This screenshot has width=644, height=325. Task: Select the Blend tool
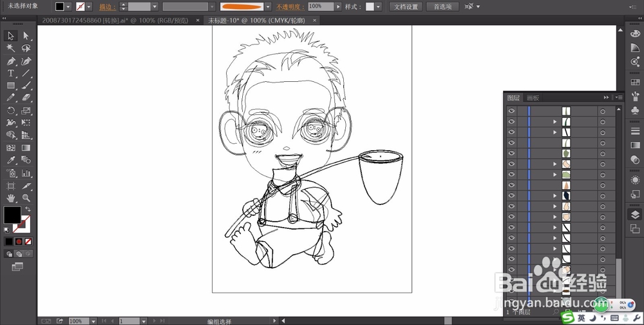pyautogui.click(x=26, y=160)
